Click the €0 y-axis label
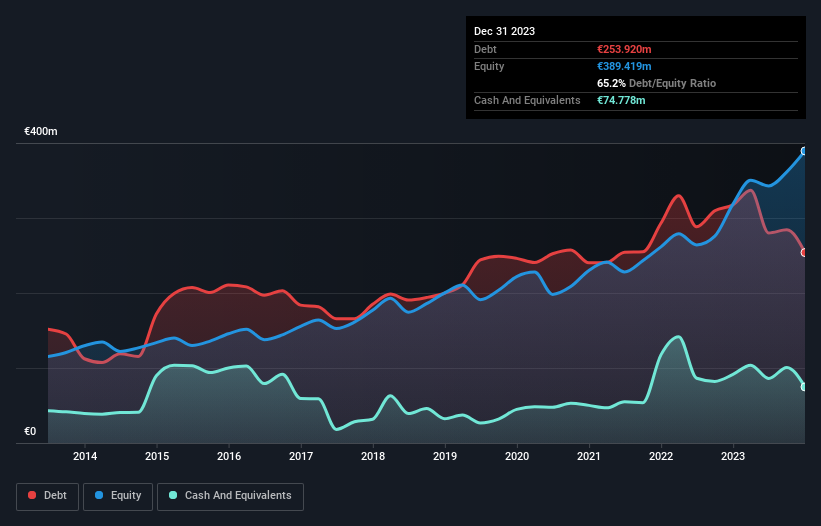821x526 pixels. point(30,431)
